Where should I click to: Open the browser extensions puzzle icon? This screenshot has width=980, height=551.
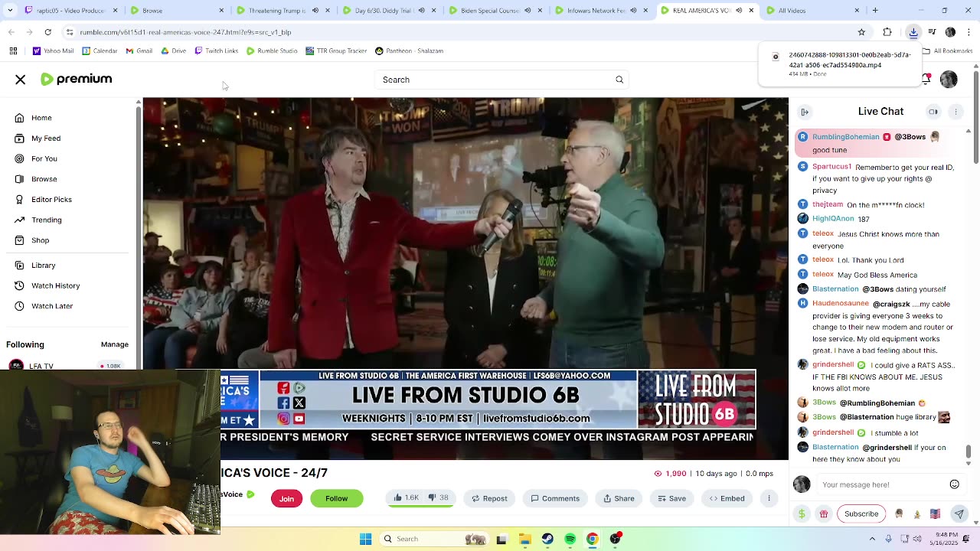pyautogui.click(x=887, y=32)
